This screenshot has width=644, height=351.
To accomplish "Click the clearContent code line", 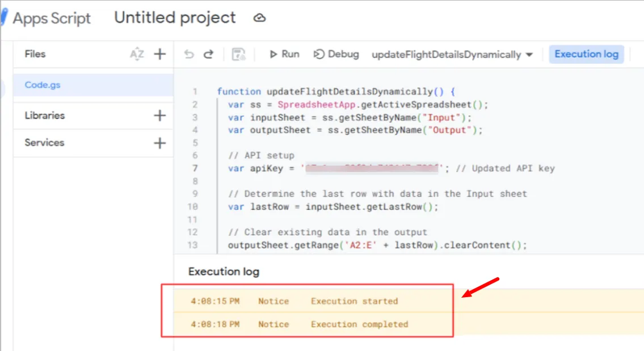I will coord(377,246).
